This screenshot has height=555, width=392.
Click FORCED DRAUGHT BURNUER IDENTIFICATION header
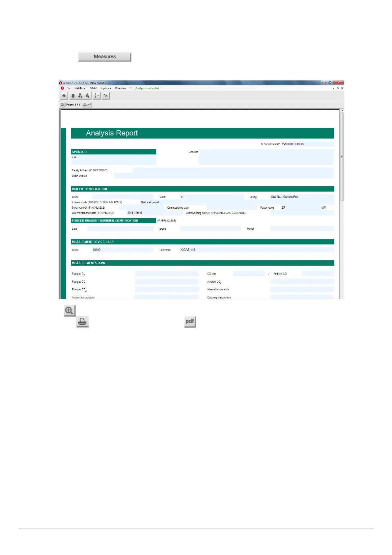[114, 220]
